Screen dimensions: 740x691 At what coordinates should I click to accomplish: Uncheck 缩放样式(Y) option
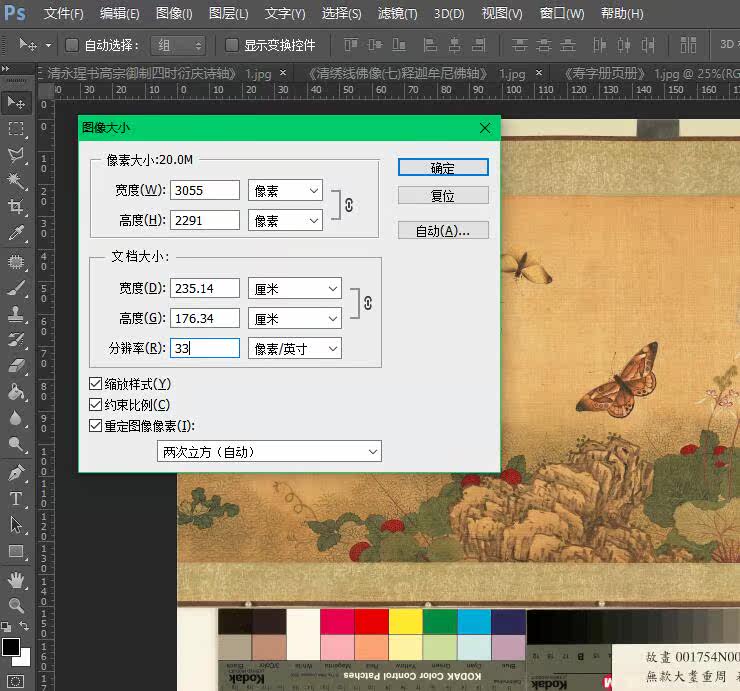[x=96, y=383]
